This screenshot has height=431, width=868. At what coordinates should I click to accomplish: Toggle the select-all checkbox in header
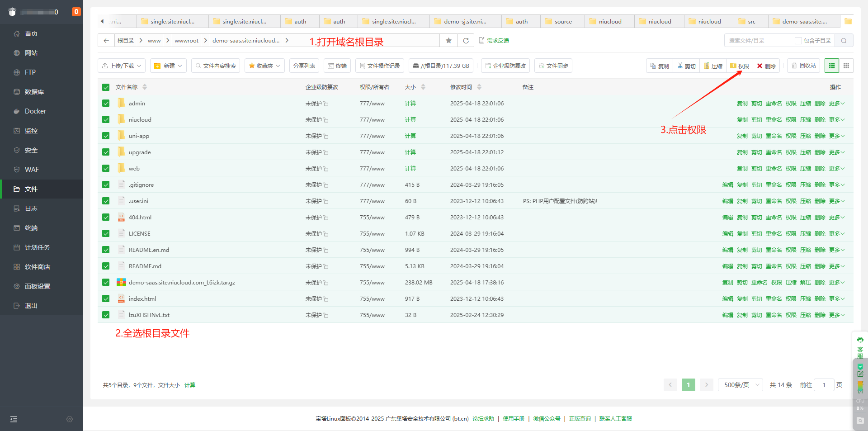106,87
